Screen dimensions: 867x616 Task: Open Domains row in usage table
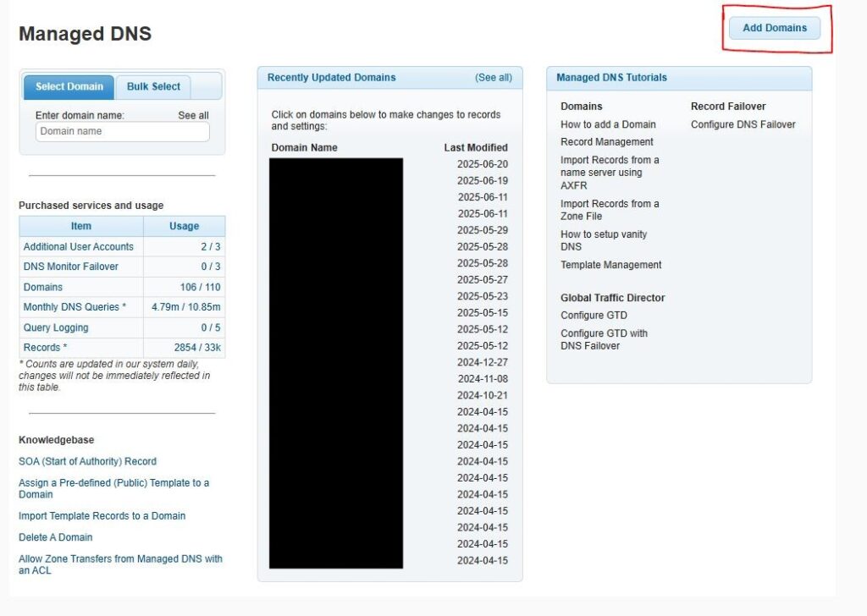tap(42, 287)
